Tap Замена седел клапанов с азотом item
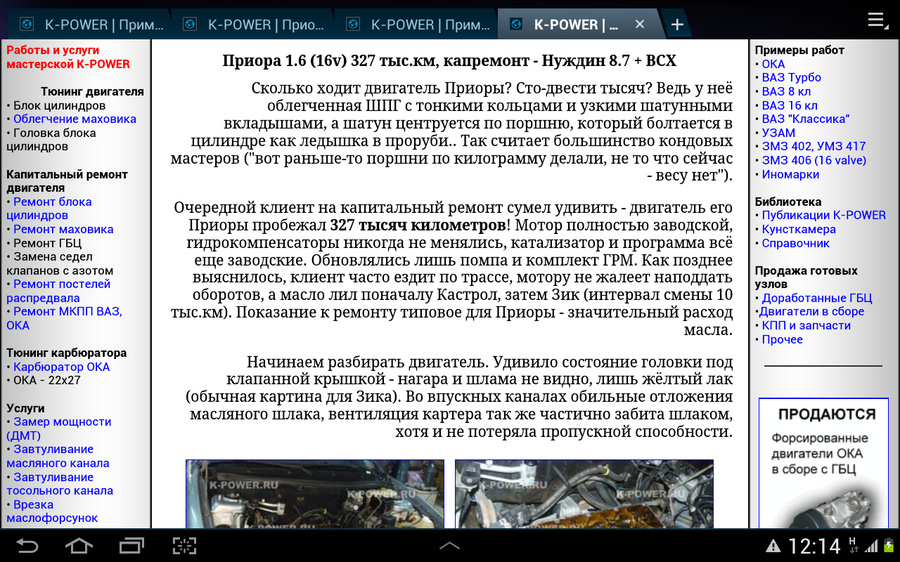This screenshot has height=562, width=900. (x=60, y=263)
